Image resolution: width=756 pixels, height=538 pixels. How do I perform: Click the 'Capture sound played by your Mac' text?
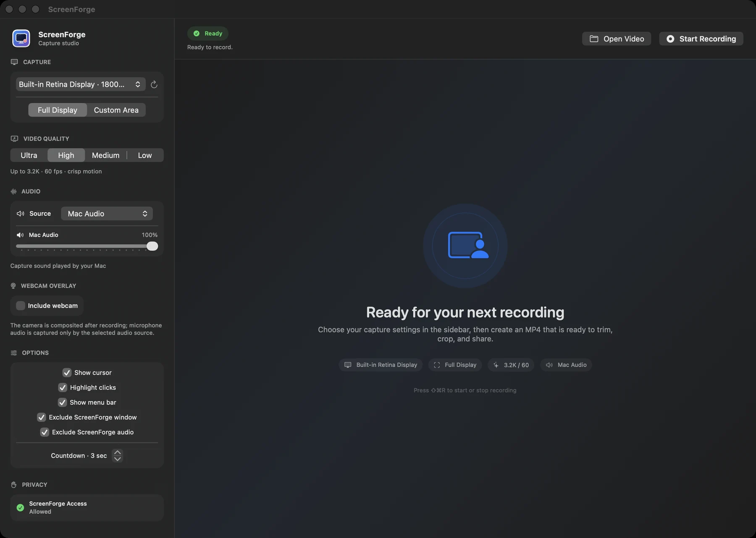point(58,266)
